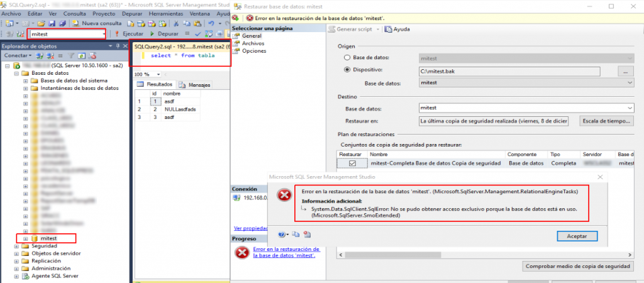Click the NULLasdfads cell in results

click(x=180, y=109)
